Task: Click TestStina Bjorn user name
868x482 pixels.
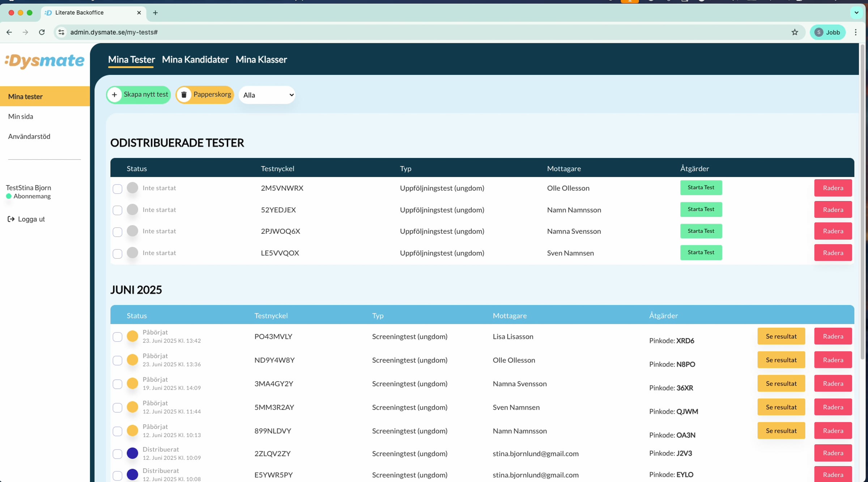Action: [x=29, y=188]
